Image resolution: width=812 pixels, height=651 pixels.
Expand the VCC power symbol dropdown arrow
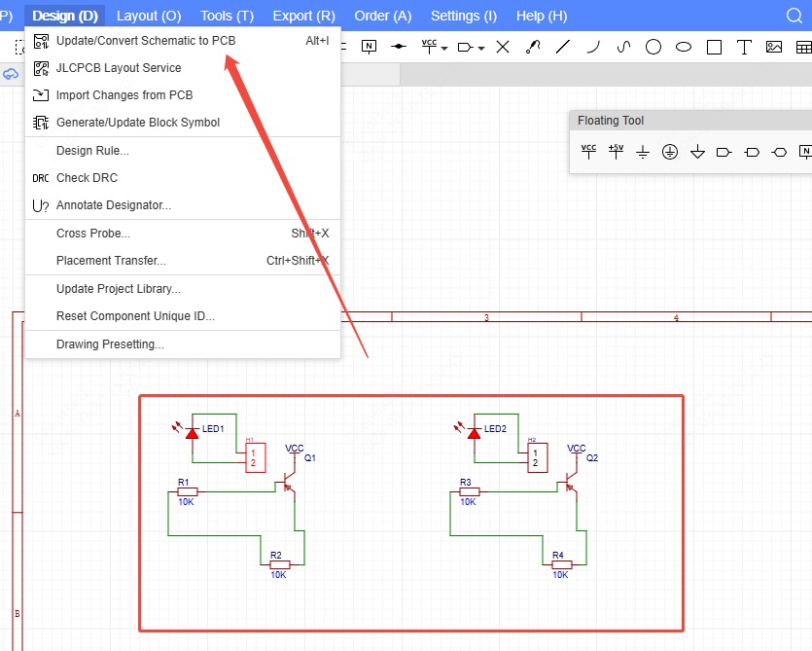pyautogui.click(x=444, y=48)
